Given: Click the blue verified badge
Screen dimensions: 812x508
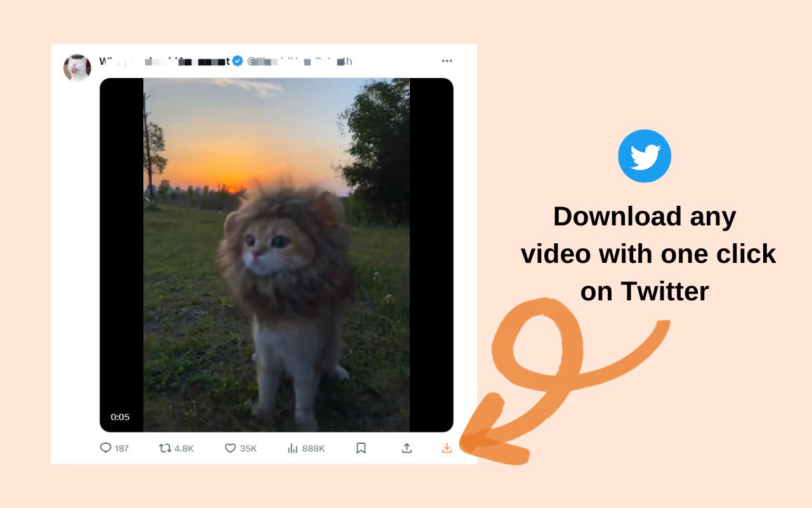Looking at the screenshot, I should pos(238,61).
